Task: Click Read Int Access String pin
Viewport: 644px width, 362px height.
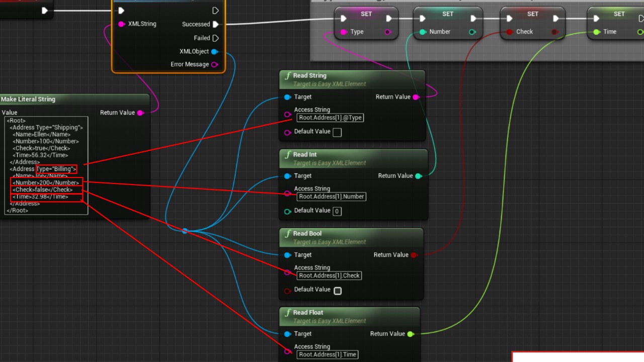Action: (288, 194)
